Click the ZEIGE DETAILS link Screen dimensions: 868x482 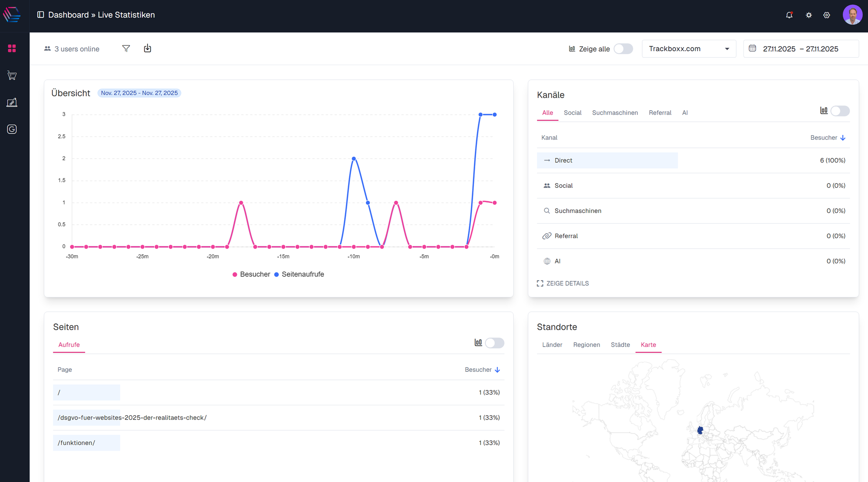[x=563, y=284]
